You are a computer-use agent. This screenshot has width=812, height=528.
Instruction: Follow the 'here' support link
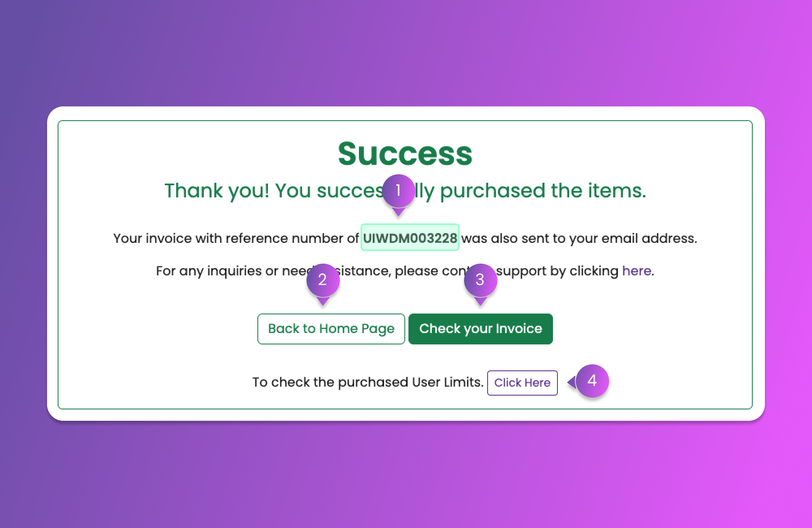tap(636, 271)
